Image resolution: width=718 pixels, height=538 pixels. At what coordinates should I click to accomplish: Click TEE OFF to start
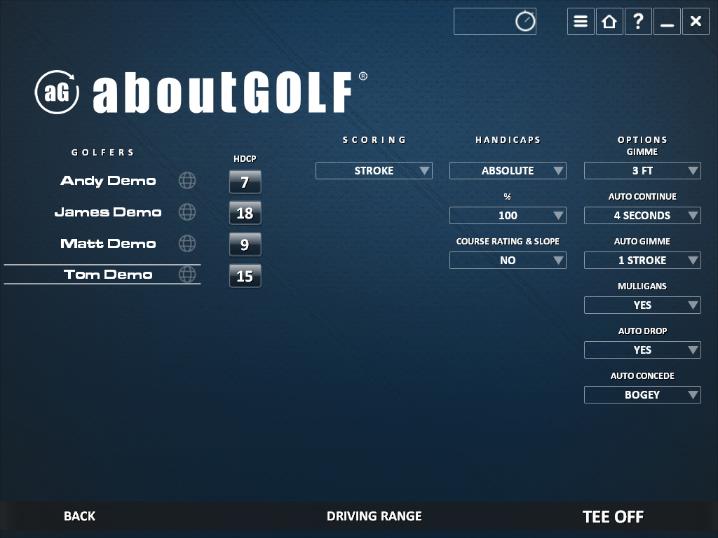(613, 517)
